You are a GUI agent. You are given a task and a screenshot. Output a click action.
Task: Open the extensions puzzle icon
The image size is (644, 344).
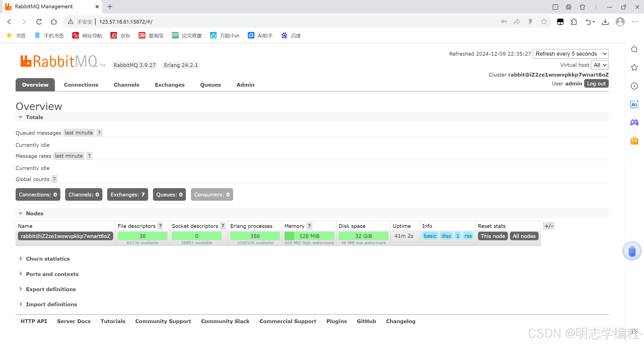pyautogui.click(x=574, y=22)
